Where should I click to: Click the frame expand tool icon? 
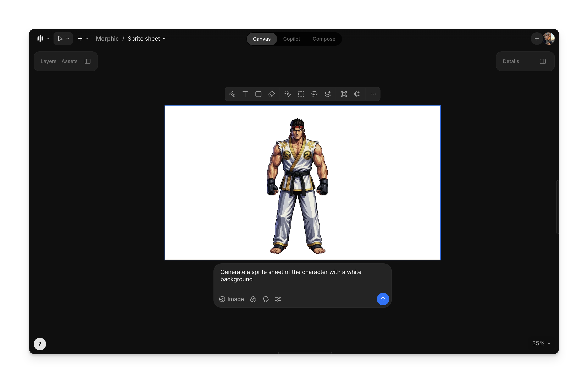344,94
